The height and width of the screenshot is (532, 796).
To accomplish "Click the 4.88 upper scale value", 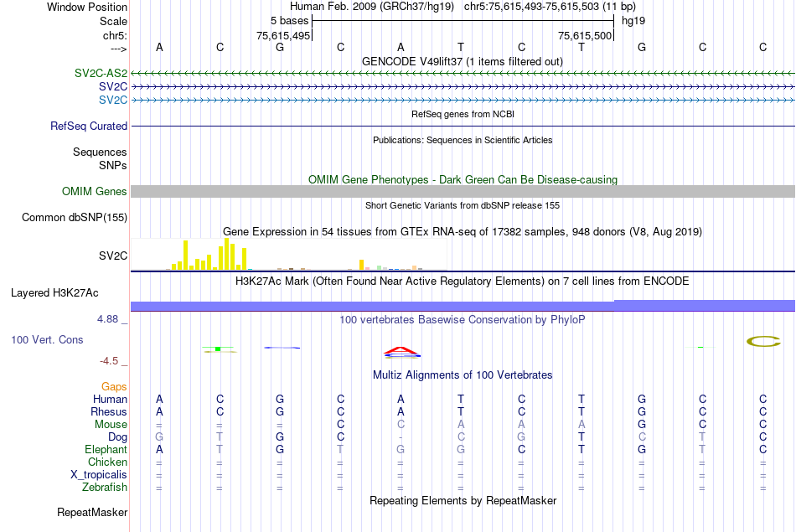I will pos(107,319).
